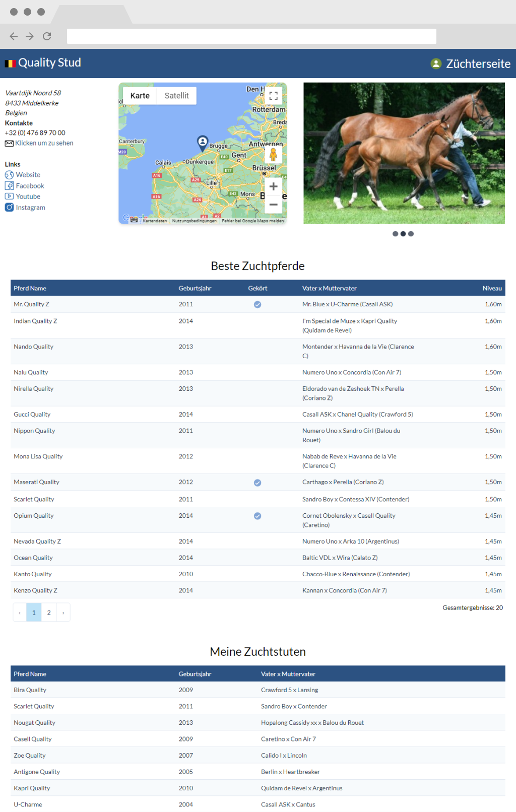Click the Facebook icon

tap(9, 186)
